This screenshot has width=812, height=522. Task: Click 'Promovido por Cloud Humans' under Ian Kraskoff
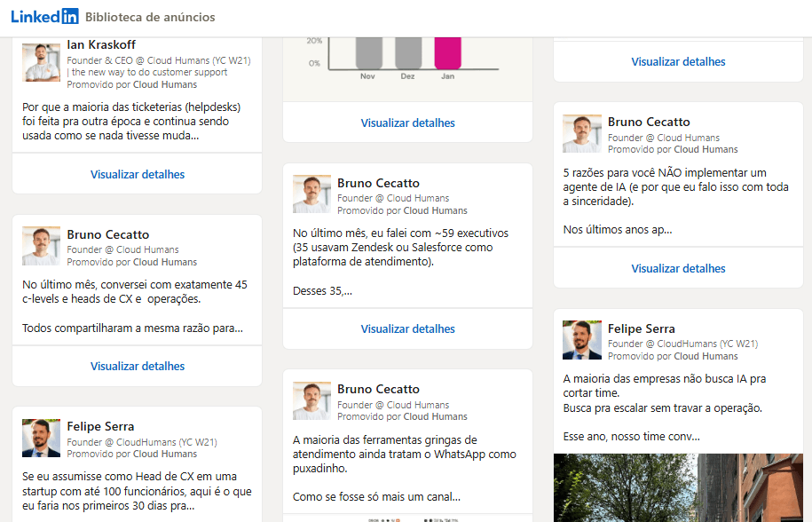coord(132,84)
